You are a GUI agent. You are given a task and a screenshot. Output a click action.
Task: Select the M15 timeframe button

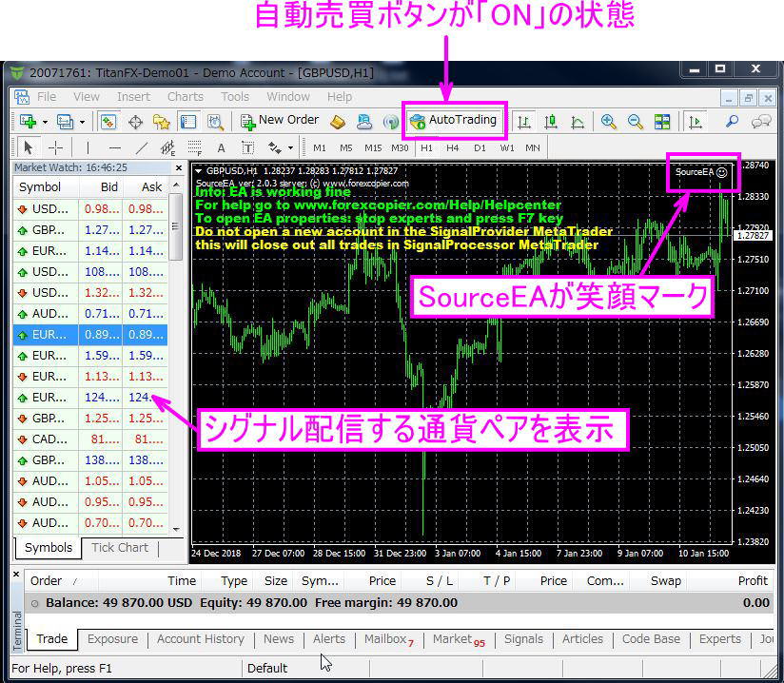pos(372,147)
